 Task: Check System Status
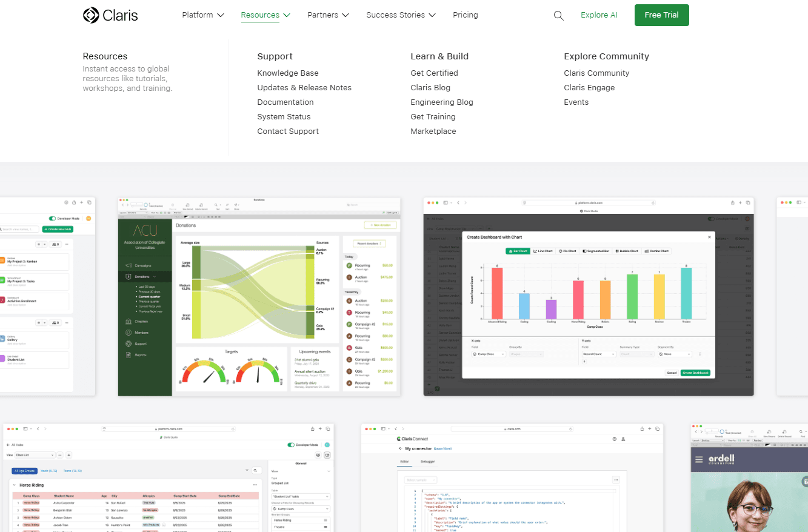click(284, 117)
